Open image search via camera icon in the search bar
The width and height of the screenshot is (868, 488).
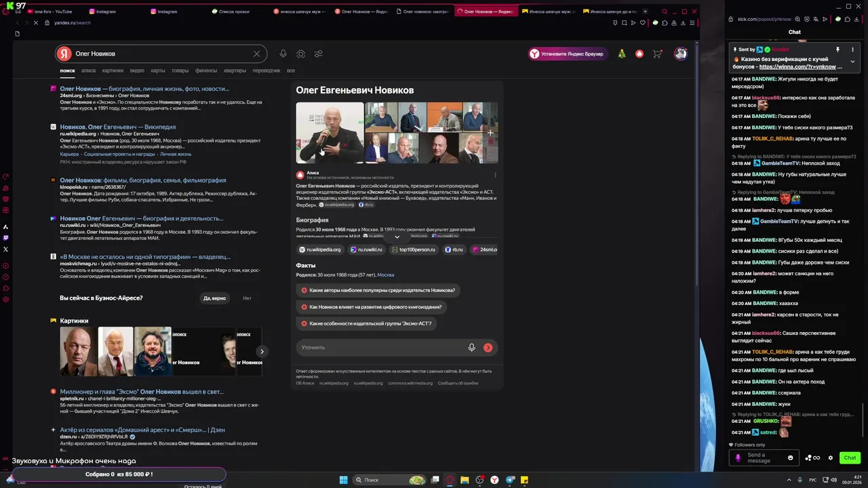(x=300, y=54)
